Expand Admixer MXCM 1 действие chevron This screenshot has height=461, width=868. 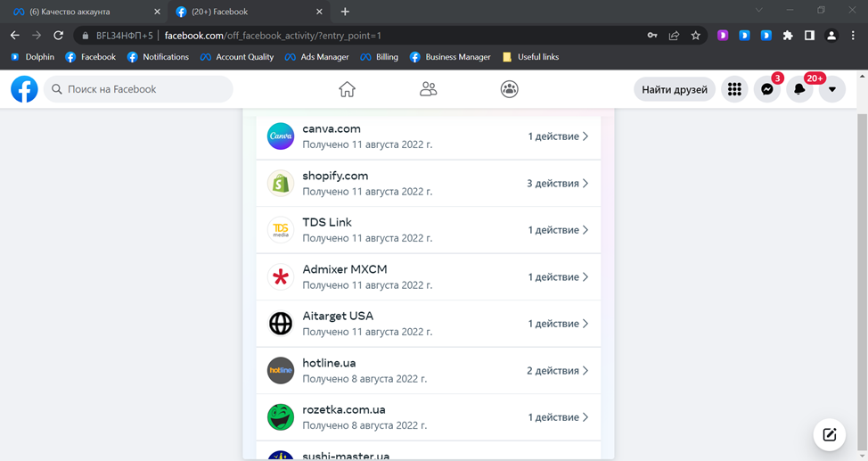point(585,277)
